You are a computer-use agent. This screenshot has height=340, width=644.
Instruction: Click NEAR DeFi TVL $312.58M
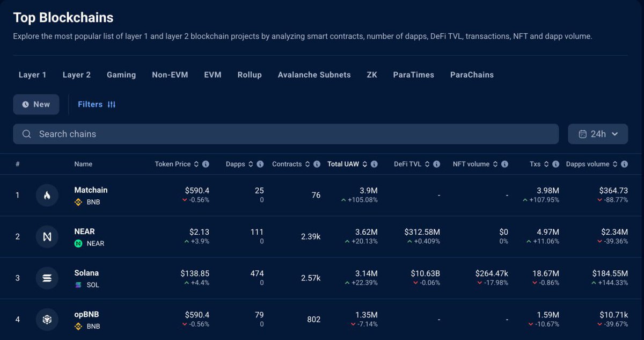coord(422,232)
